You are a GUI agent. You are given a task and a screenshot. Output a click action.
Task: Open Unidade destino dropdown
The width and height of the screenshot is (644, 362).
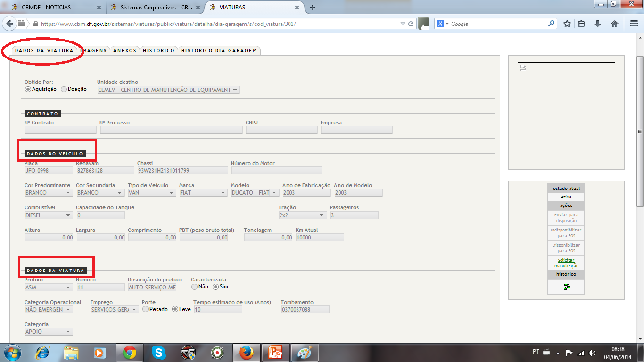pos(168,90)
